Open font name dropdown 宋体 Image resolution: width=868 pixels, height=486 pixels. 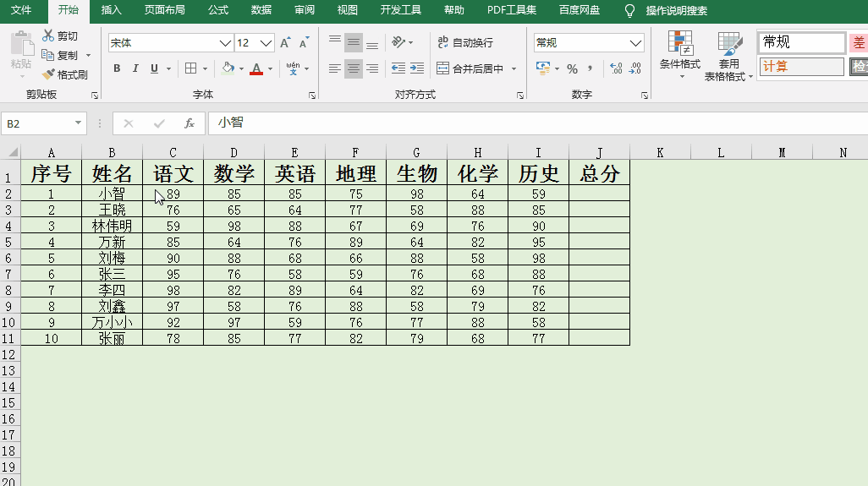(225, 43)
